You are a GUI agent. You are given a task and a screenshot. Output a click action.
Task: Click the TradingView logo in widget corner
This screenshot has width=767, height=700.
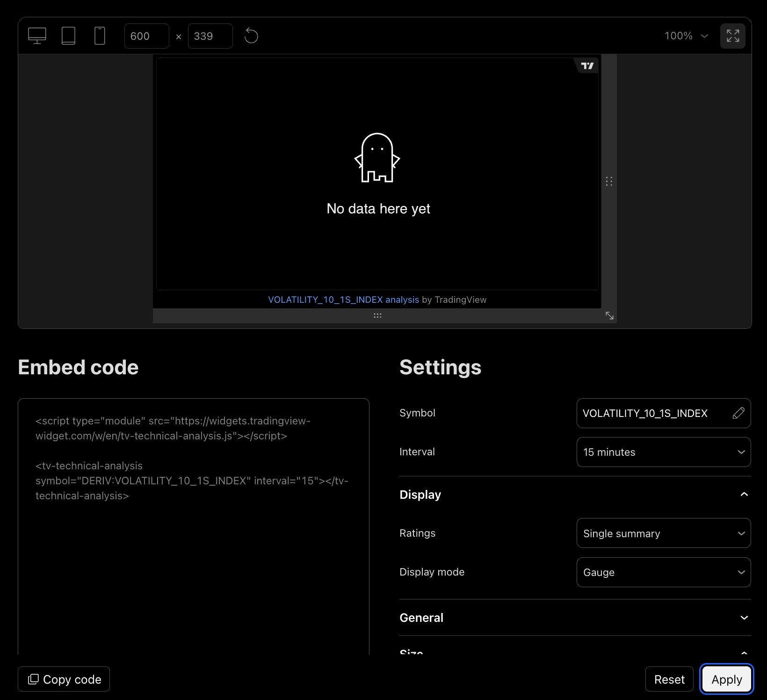(587, 66)
